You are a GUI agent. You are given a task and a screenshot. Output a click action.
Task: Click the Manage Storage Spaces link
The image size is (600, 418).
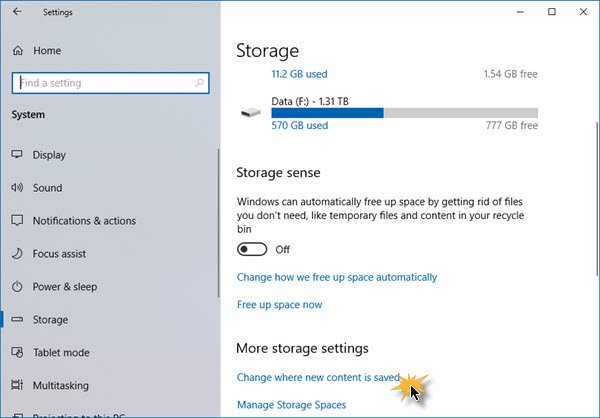click(x=291, y=405)
